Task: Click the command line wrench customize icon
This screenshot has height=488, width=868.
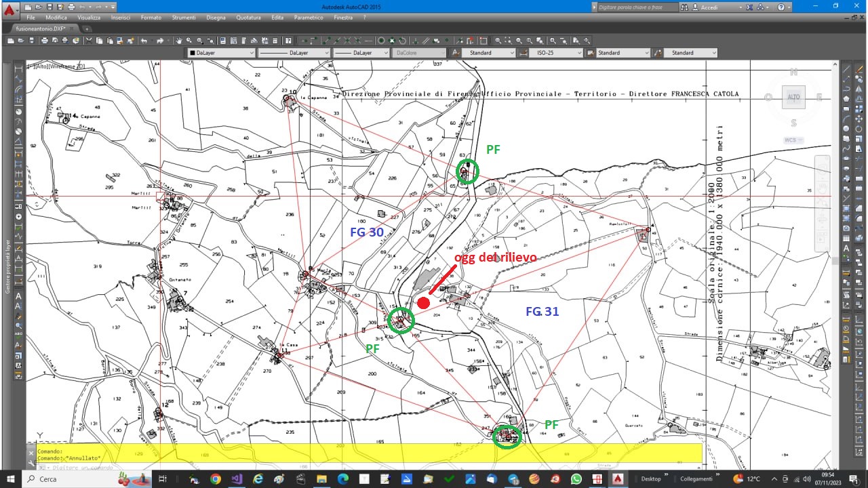Action: click(31, 463)
